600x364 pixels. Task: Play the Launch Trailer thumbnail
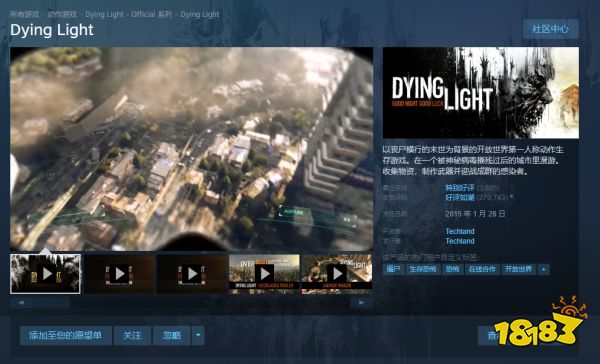337,274
